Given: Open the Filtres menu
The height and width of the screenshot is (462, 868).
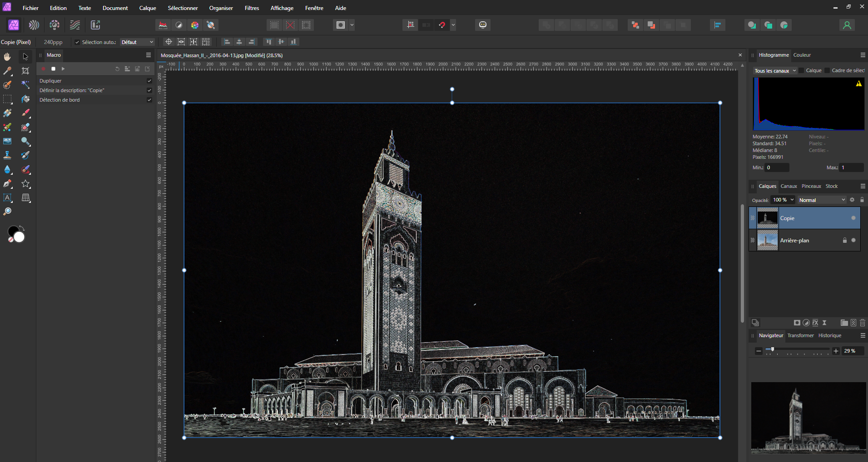Looking at the screenshot, I should click(x=252, y=8).
